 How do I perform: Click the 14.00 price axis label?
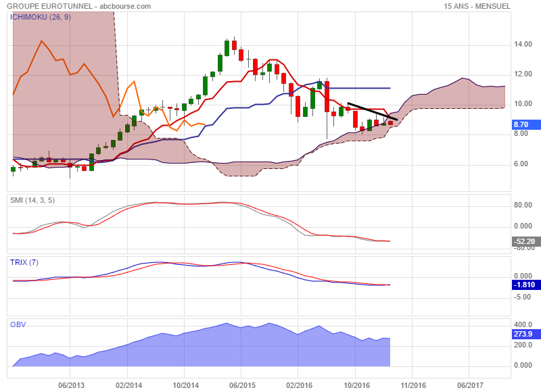[x=523, y=44]
